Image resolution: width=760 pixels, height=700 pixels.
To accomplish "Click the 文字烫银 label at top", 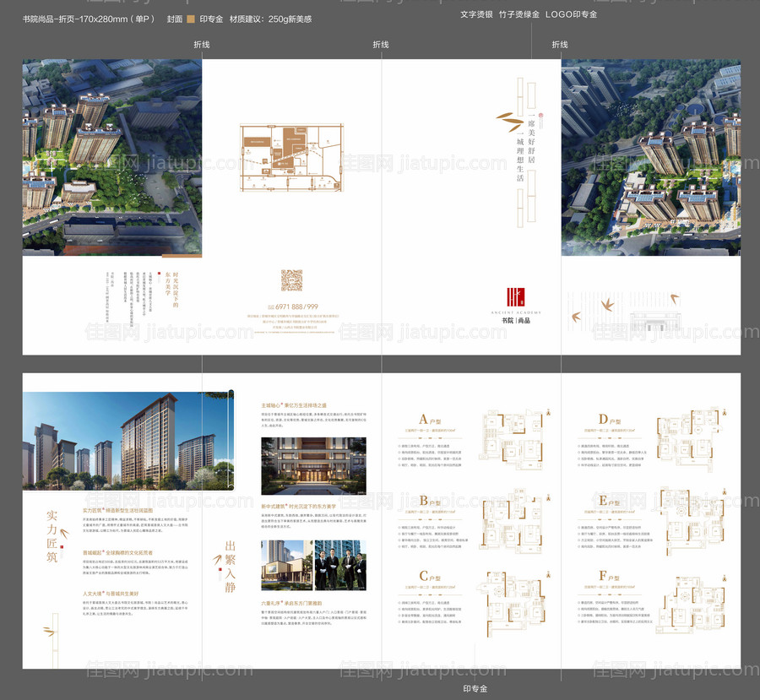I will (x=478, y=14).
